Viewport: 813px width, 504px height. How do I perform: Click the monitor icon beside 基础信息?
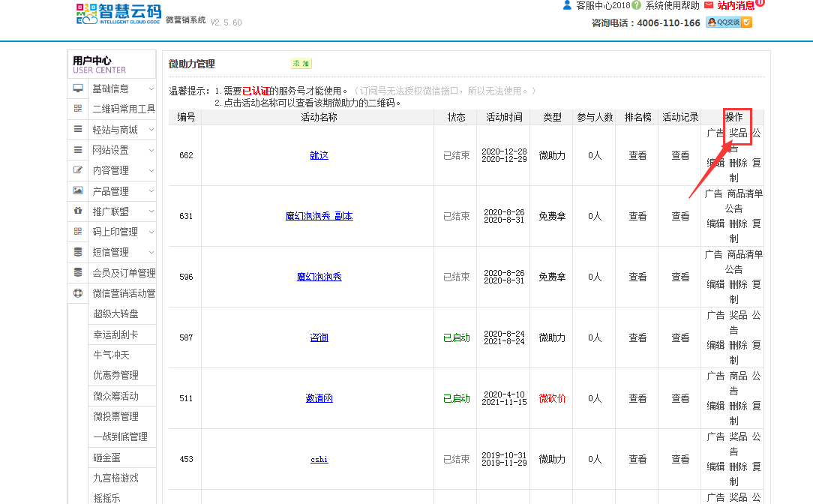coord(78,88)
